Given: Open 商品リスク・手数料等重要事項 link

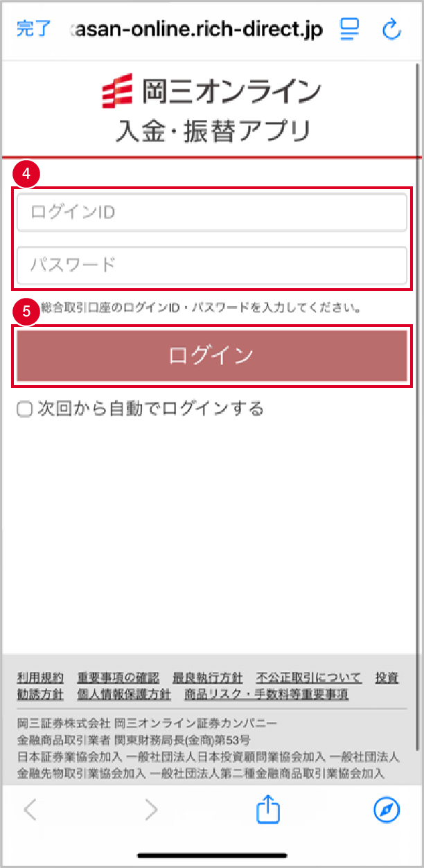Looking at the screenshot, I should [266, 694].
